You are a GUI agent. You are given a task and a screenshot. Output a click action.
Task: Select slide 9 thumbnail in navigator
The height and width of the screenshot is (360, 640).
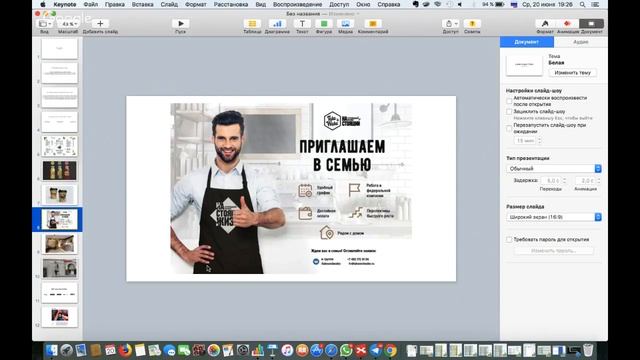[x=59, y=244]
